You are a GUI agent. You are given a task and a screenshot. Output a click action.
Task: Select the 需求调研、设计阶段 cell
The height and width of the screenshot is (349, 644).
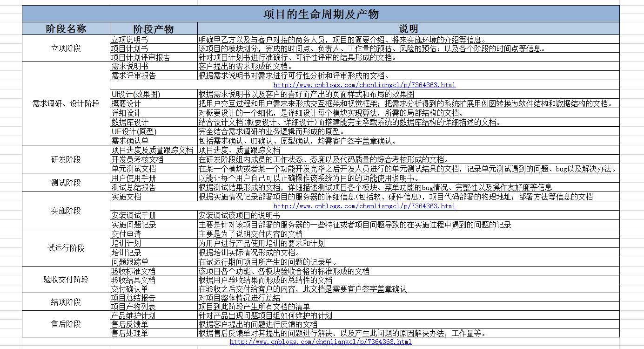tap(66, 103)
